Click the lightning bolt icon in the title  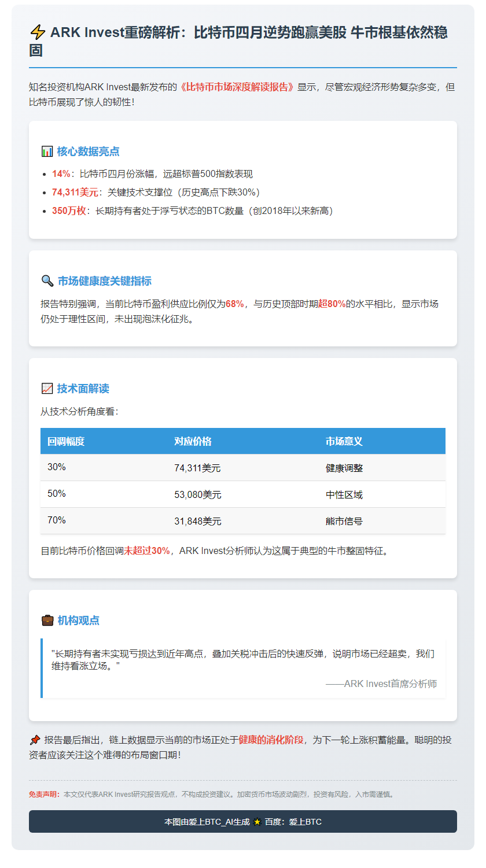(x=37, y=32)
